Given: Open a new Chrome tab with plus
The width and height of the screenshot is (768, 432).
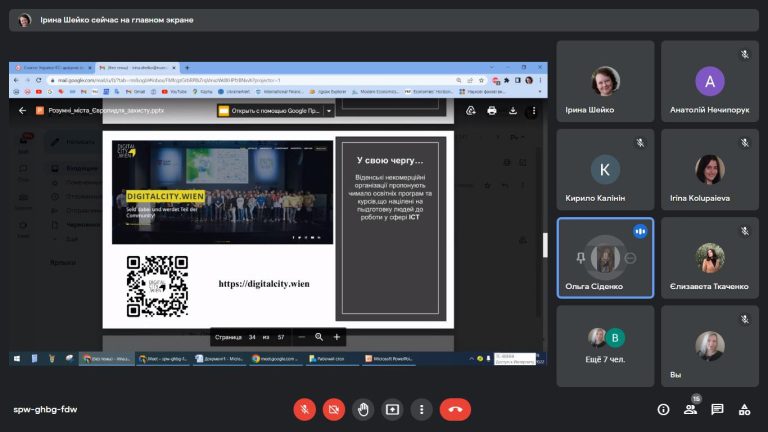Looking at the screenshot, I should tap(187, 68).
